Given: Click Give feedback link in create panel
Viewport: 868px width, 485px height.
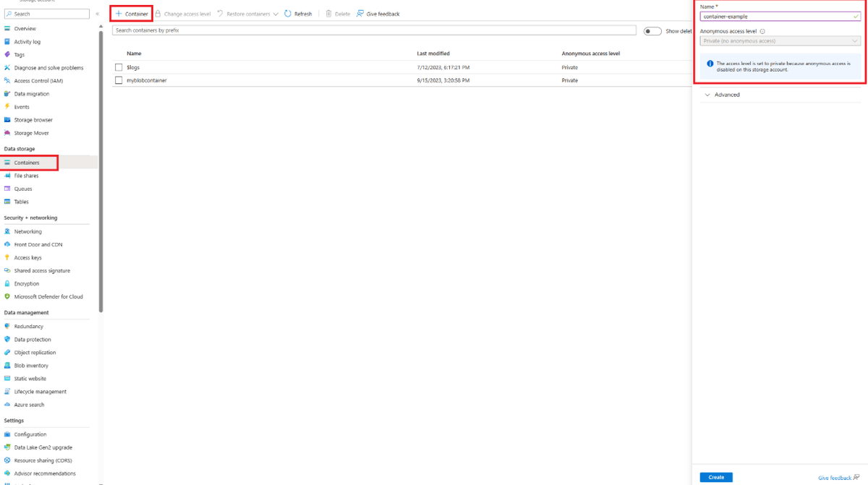Looking at the screenshot, I should (838, 478).
